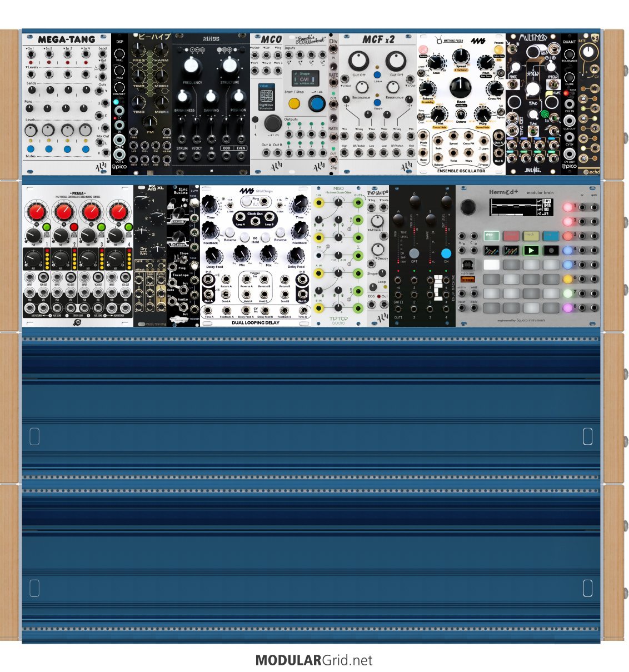The image size is (629, 672).
Task: Click the FM knob on the Beehive module
Action: coord(150,122)
